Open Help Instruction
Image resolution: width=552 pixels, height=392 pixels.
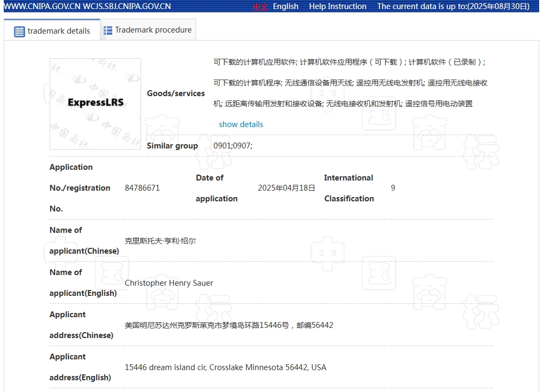tap(337, 6)
